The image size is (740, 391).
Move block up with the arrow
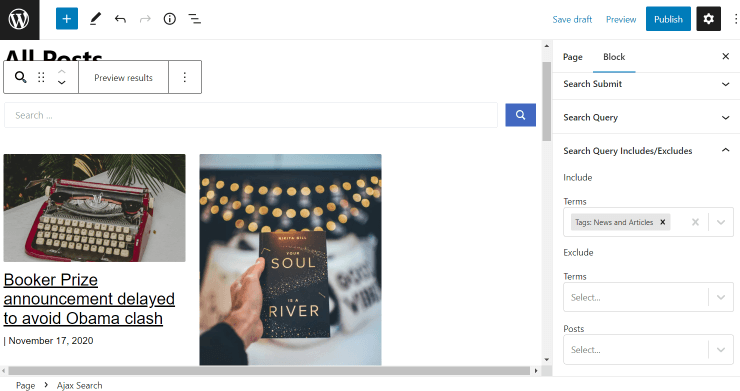click(x=61, y=72)
